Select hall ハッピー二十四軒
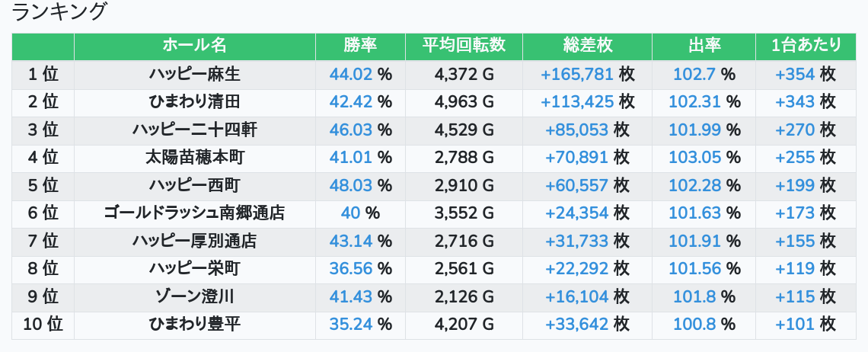Image resolution: width=868 pixels, height=352 pixels. pos(194,130)
